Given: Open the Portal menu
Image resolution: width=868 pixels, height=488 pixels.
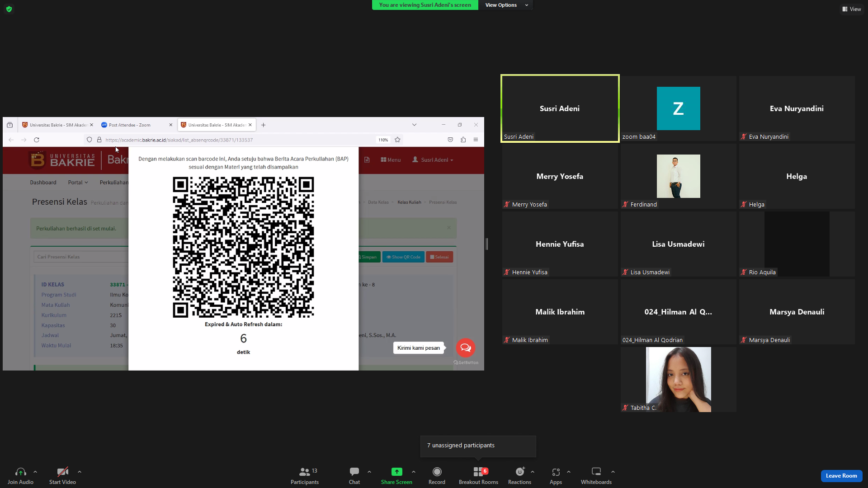Looking at the screenshot, I should (78, 183).
